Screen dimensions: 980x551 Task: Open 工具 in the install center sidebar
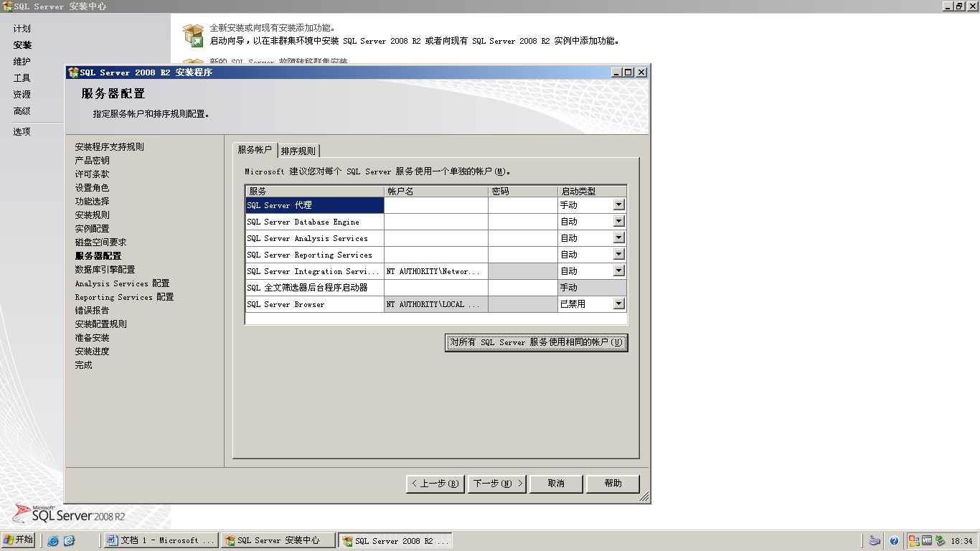(22, 78)
